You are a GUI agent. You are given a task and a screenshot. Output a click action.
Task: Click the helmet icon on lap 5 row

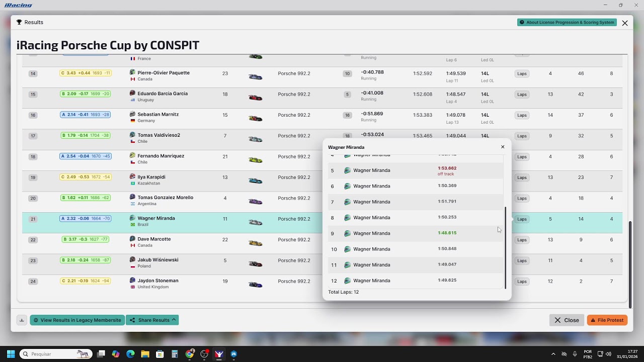347,170
